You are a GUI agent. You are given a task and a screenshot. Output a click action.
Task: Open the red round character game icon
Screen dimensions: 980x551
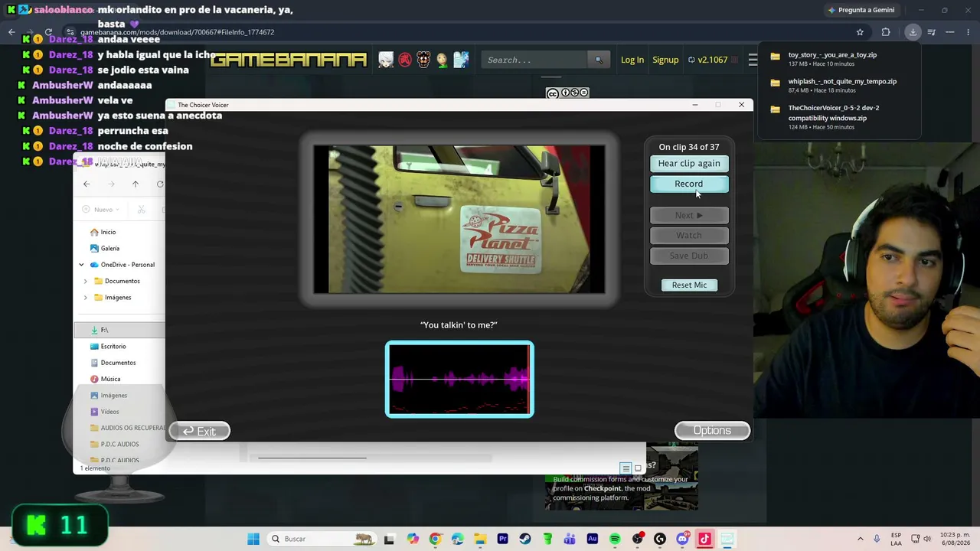point(405,60)
